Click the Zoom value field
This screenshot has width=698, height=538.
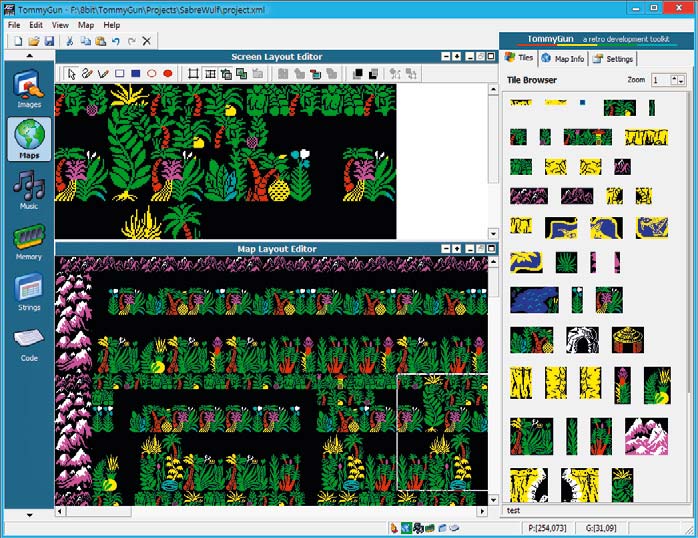click(661, 80)
